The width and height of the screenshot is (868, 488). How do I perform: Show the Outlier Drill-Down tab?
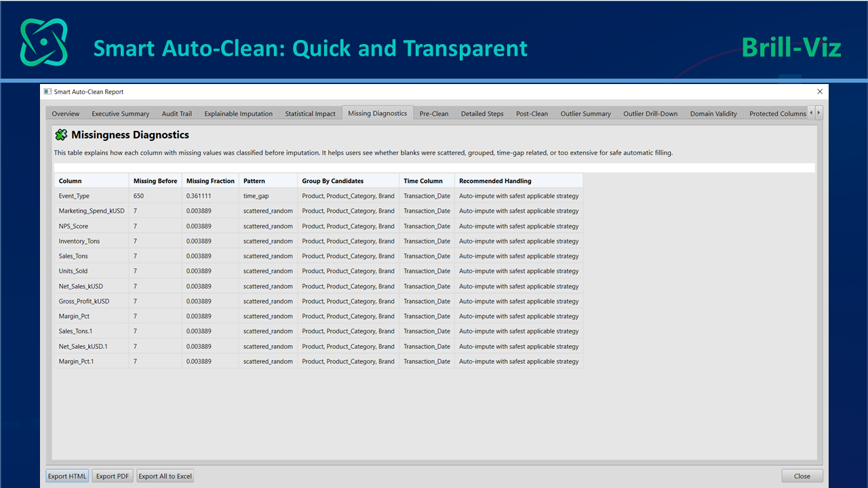coord(650,113)
